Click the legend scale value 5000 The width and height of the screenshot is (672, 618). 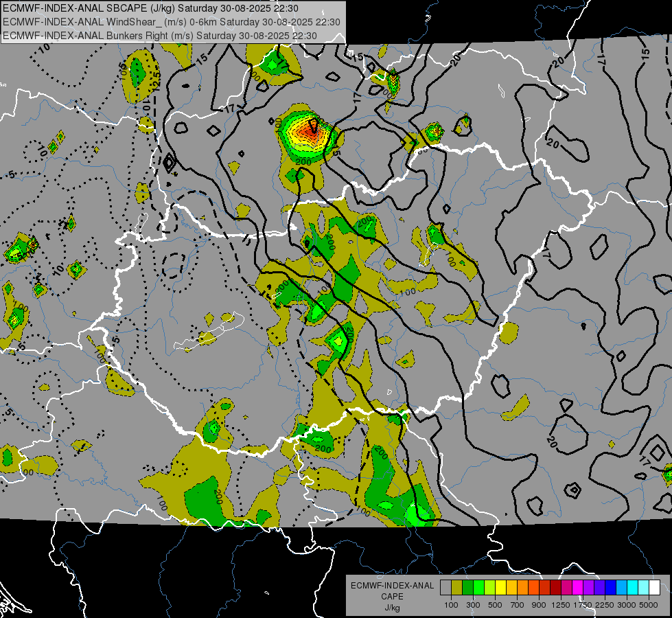(x=649, y=605)
